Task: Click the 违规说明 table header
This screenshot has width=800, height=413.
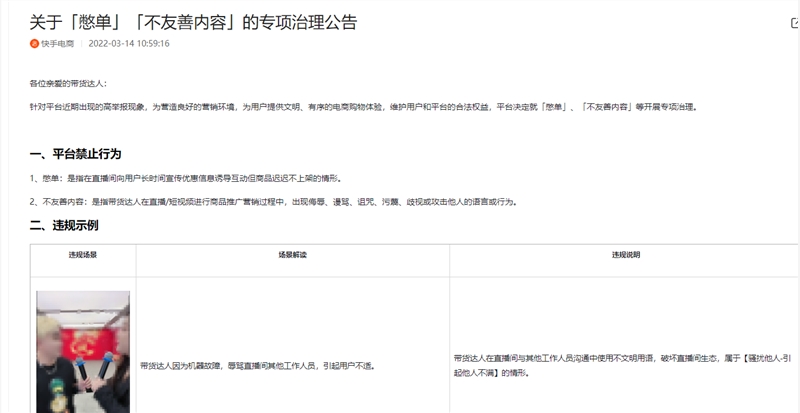Action: [626, 254]
